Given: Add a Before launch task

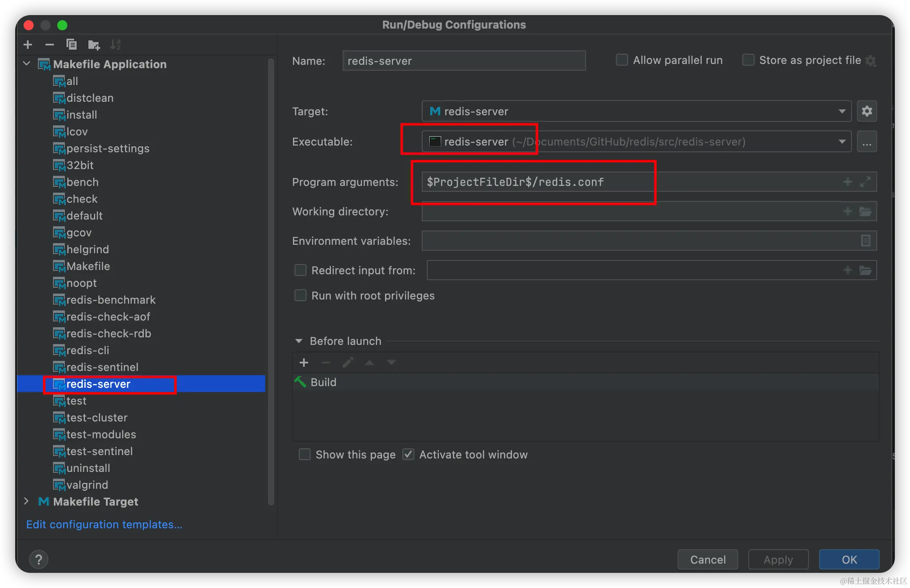Looking at the screenshot, I should [304, 363].
